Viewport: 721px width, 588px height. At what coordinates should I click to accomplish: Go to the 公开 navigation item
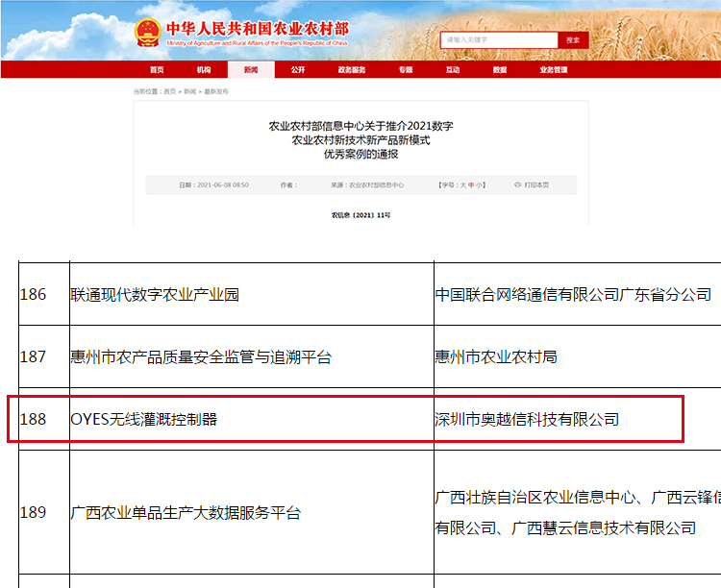[x=298, y=70]
